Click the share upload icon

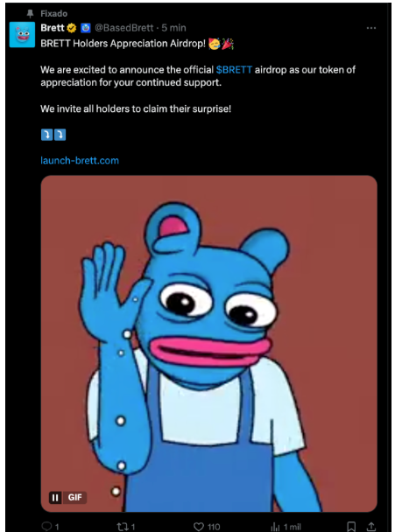coord(371,527)
